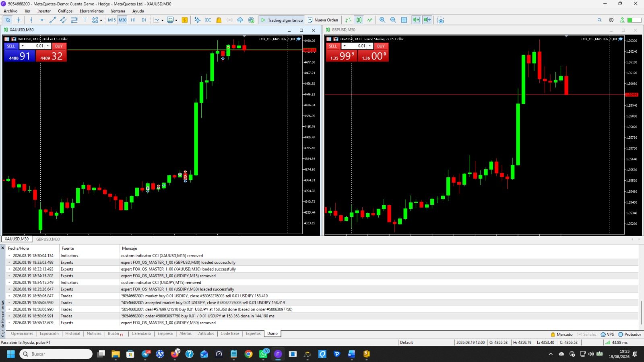
Task: Open the IDE MetaEditor
Action: (208, 20)
